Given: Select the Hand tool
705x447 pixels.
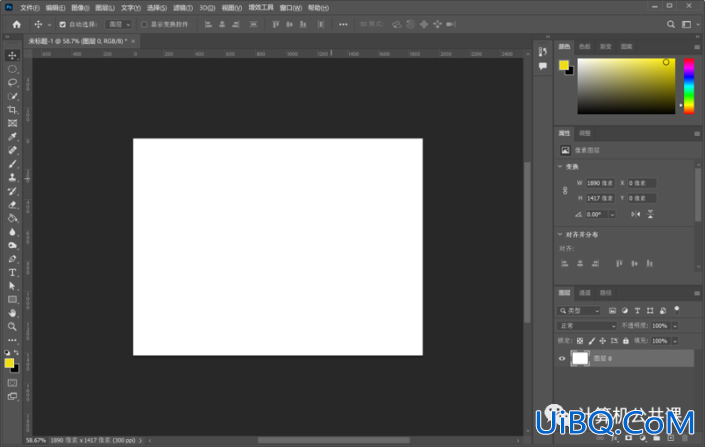Looking at the screenshot, I should pos(12,313).
